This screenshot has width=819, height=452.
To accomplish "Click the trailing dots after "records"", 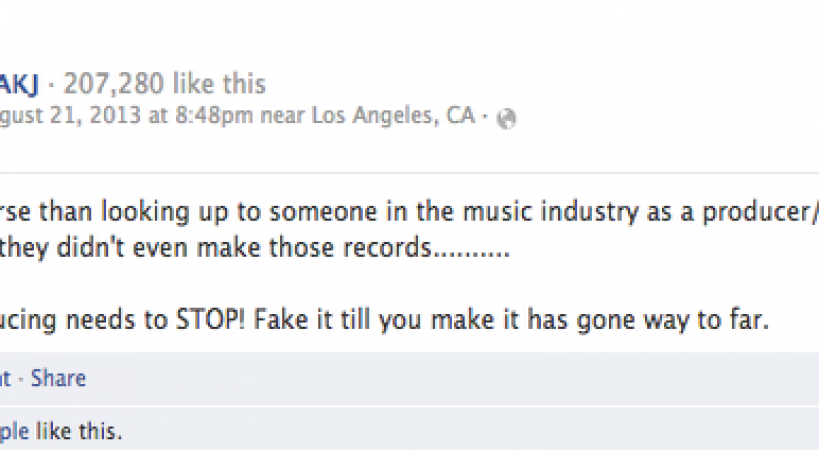I will click(472, 250).
